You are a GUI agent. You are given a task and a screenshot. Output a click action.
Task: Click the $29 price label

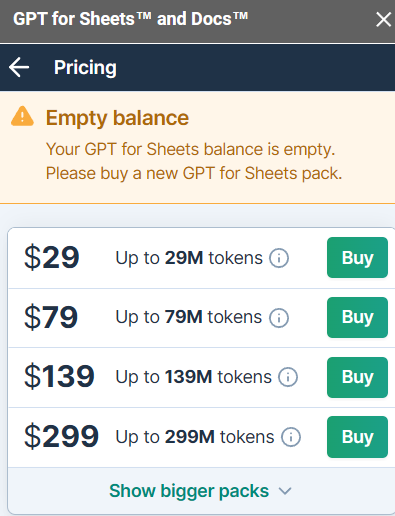(52, 257)
